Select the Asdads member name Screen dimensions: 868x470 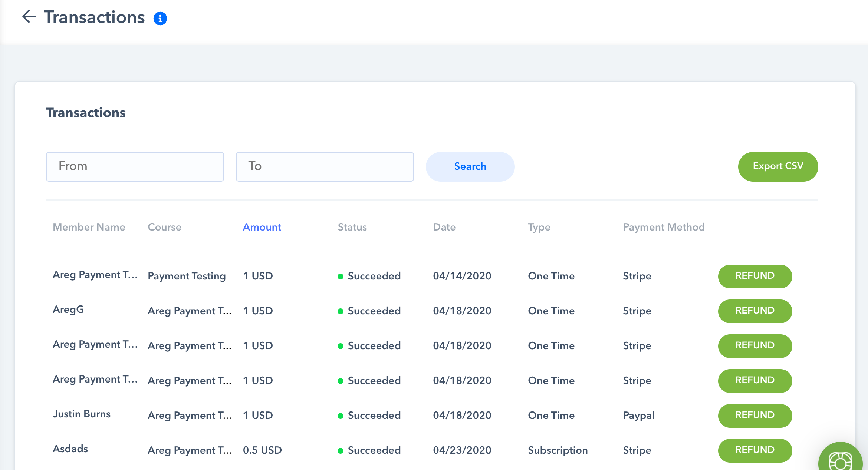coord(70,449)
